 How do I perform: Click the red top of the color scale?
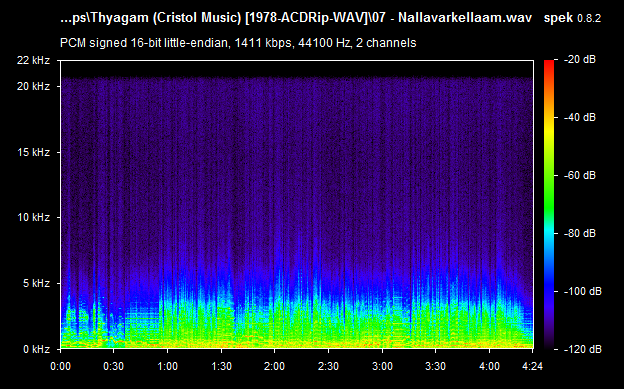(549, 64)
